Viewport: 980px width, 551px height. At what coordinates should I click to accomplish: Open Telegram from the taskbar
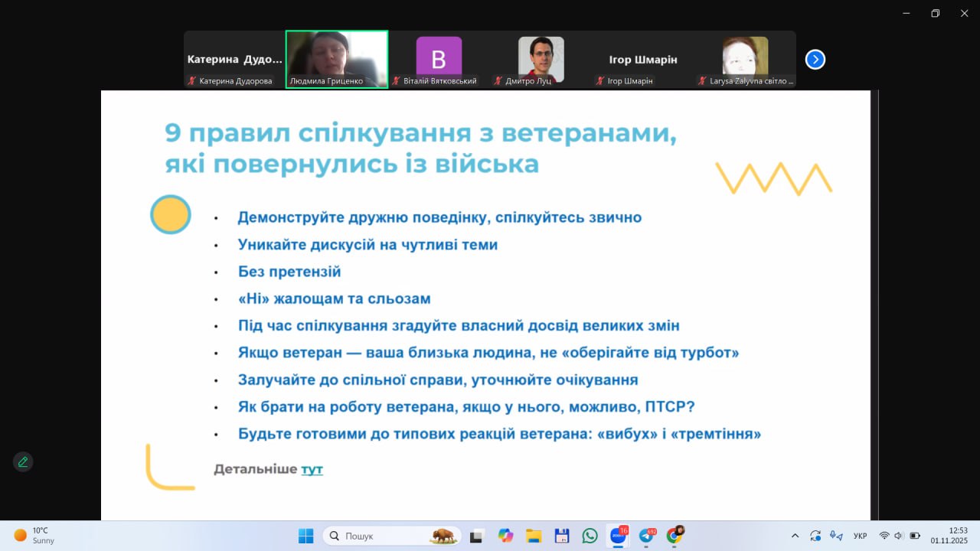pos(646,536)
